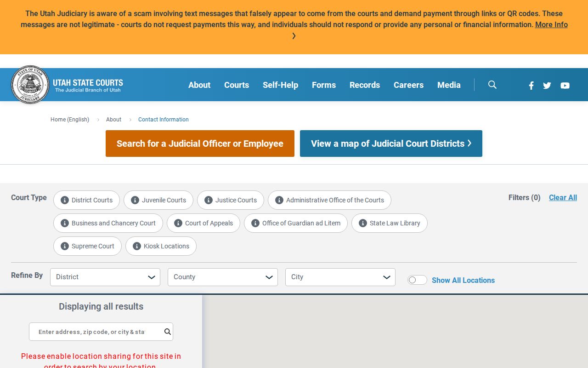Filter by District Courts court type
The height and width of the screenshot is (368, 588).
click(x=86, y=200)
